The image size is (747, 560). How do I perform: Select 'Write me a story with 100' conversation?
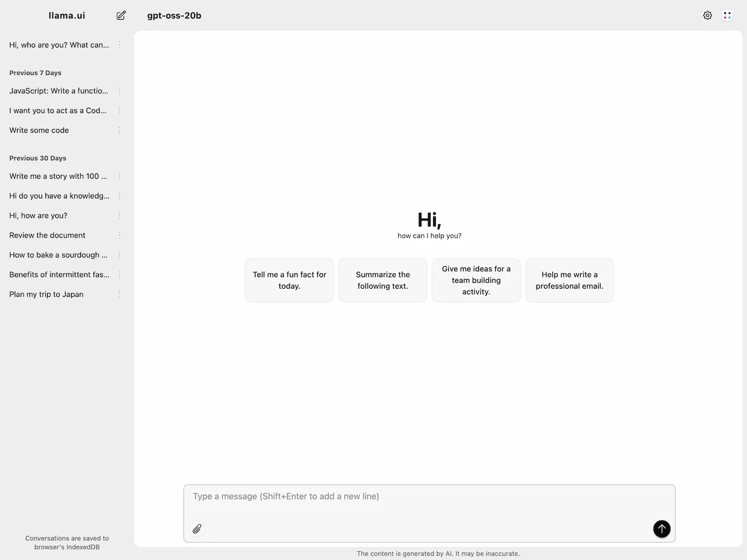click(58, 176)
